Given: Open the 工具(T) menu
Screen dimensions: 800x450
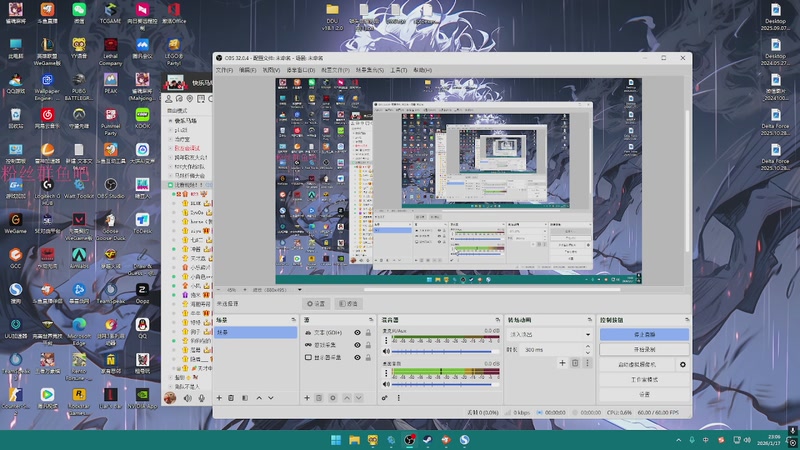Looking at the screenshot, I should click(398, 70).
